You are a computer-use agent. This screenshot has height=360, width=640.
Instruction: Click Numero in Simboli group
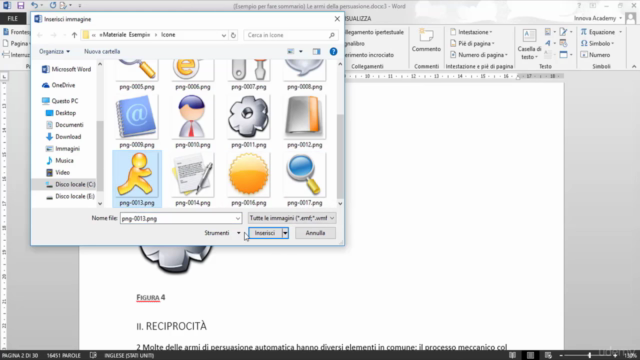(596, 55)
